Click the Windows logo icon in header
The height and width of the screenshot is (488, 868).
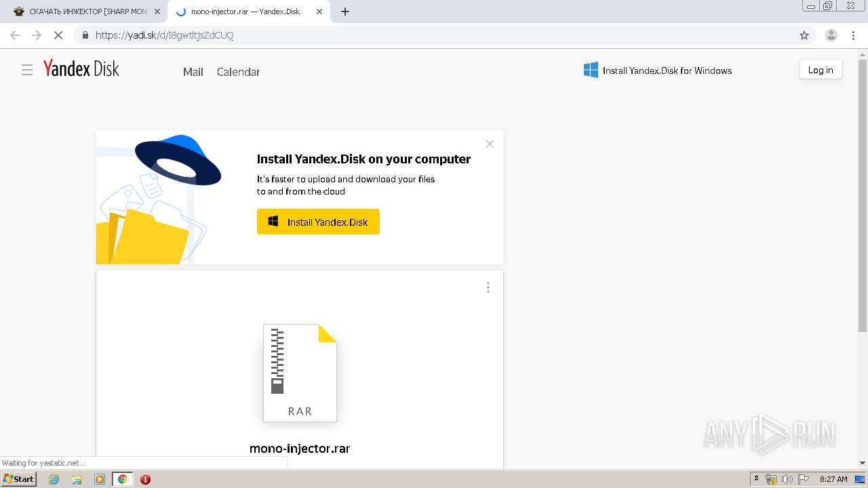(x=591, y=70)
